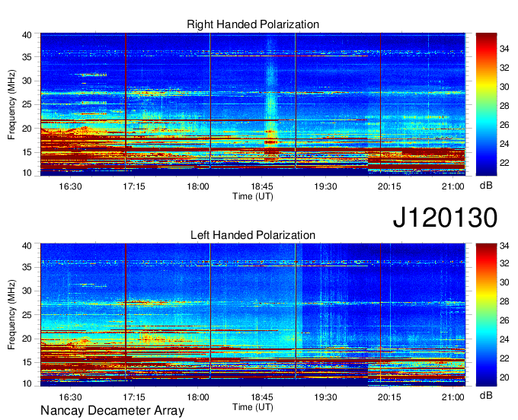Click 16:30 tick on left-handed plot time axis
Viewport: 518px width, 420px height.
pyautogui.click(x=70, y=397)
